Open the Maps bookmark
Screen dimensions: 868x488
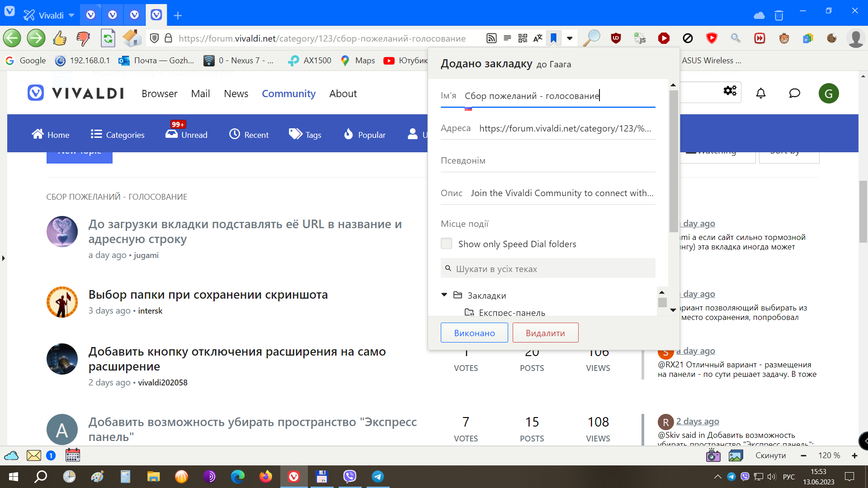(358, 61)
